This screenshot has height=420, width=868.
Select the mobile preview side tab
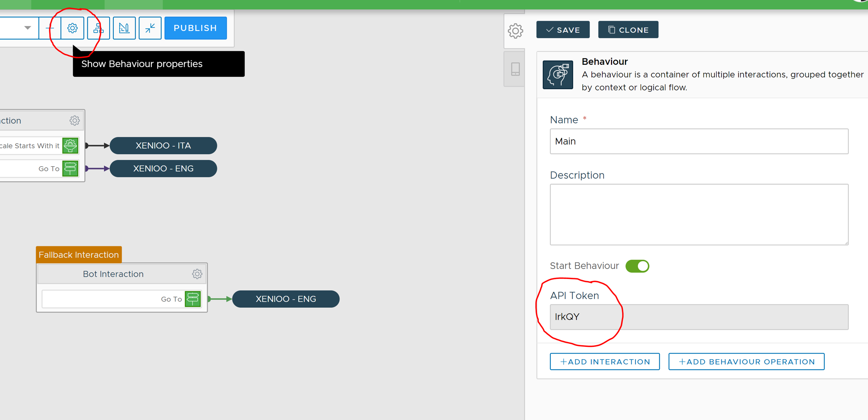click(515, 69)
